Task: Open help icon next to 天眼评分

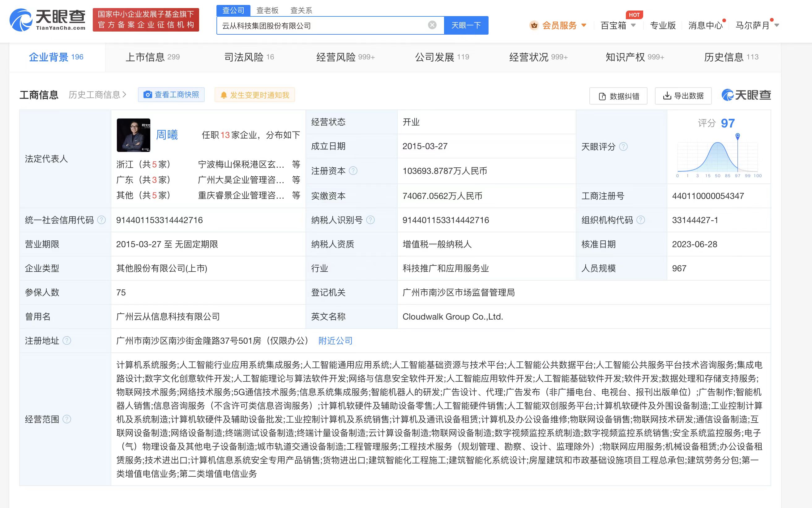Action: click(623, 146)
